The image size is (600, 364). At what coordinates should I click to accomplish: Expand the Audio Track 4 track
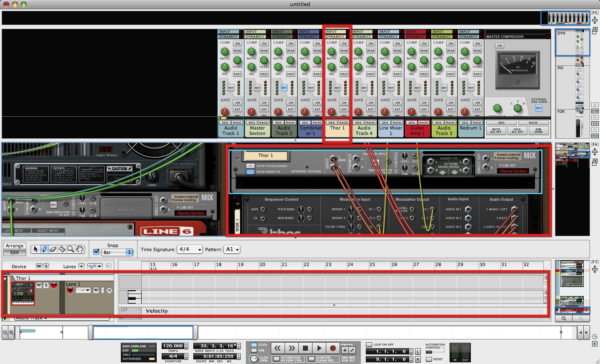5,319
